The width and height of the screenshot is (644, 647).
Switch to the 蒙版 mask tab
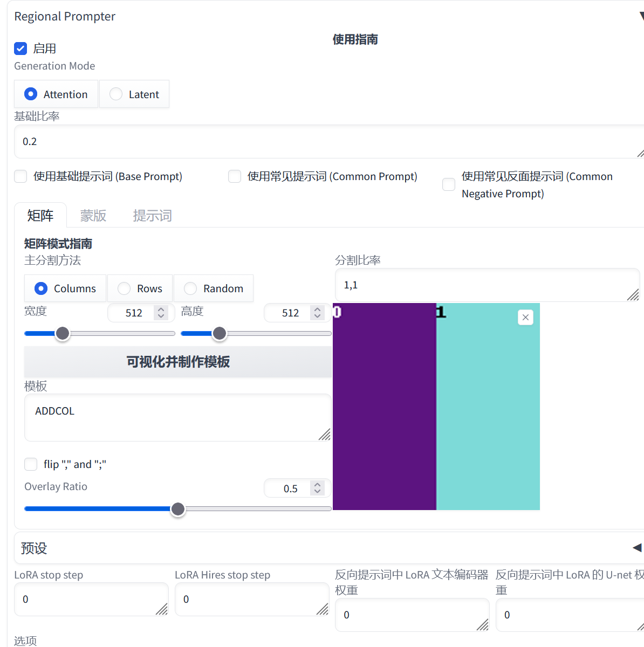pyautogui.click(x=93, y=216)
